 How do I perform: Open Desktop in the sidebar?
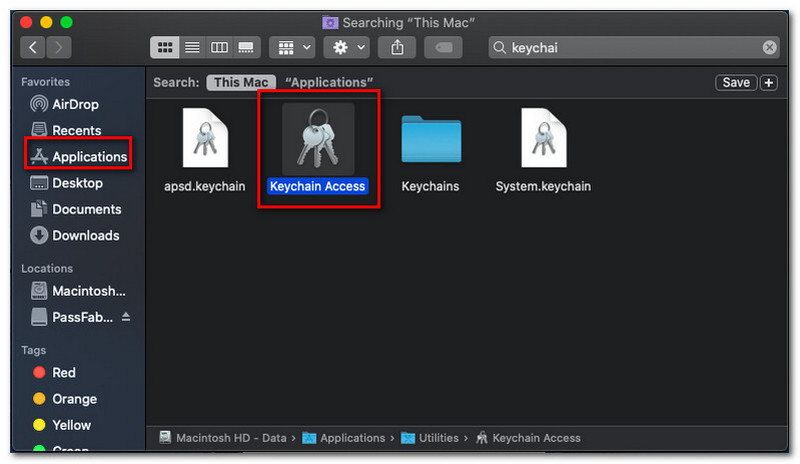coord(78,183)
